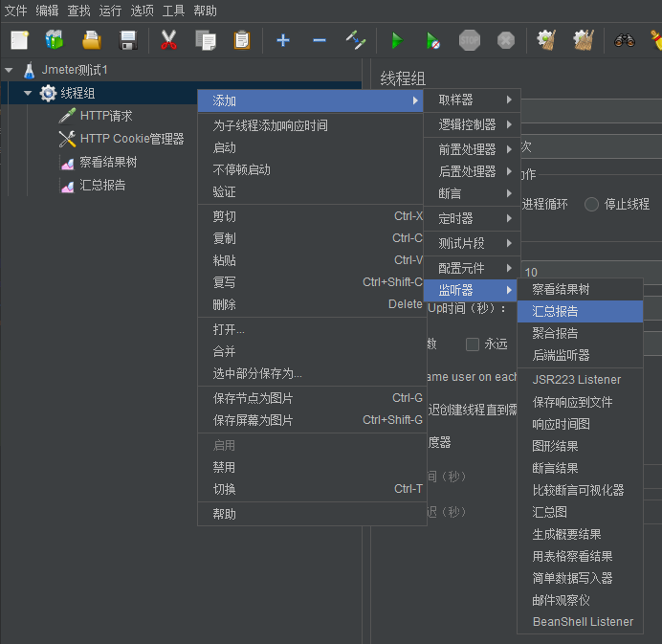Click the Save floppy disk toolbar icon
The width and height of the screenshot is (662, 644).
point(127,40)
